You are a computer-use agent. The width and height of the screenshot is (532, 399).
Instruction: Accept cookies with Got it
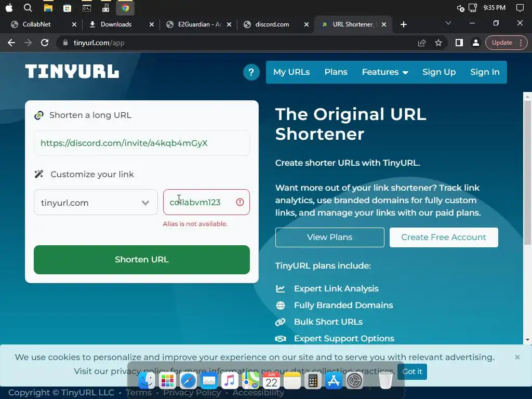pos(412,371)
